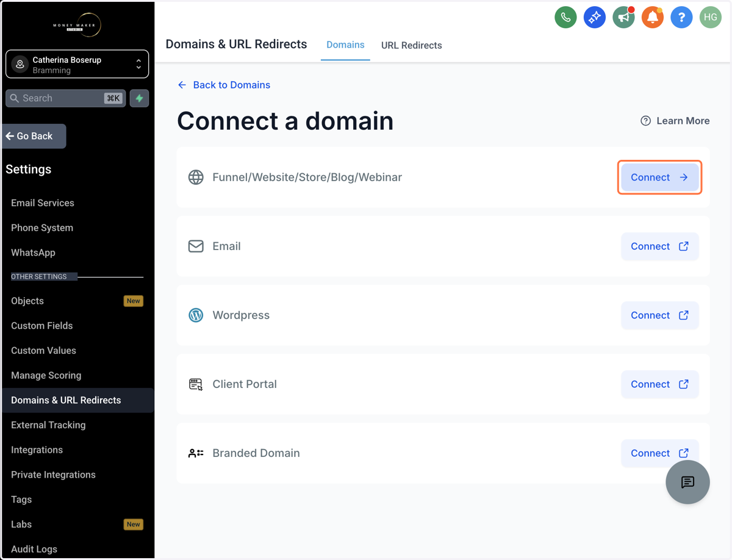This screenshot has height=560, width=732.
Task: Click the location pin icon beside Catherina Boserup
Action: (20, 65)
